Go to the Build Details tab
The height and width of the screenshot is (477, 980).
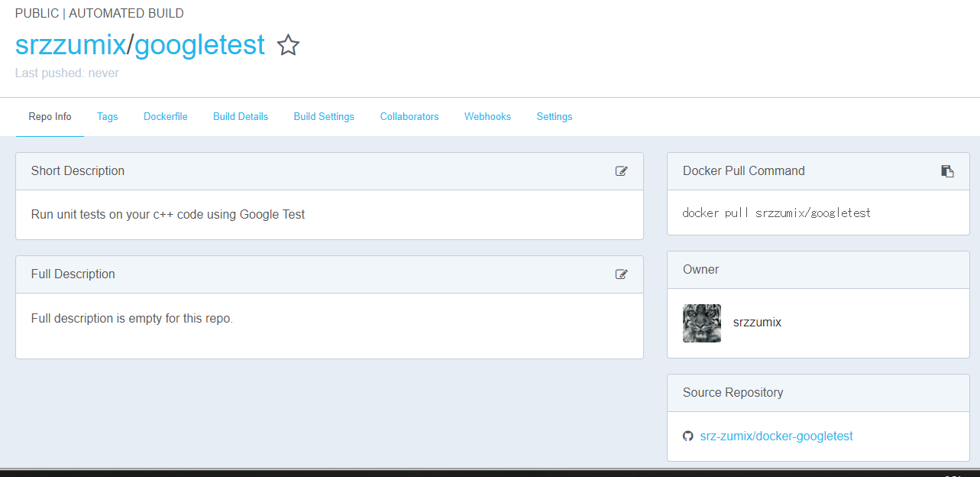tap(241, 117)
